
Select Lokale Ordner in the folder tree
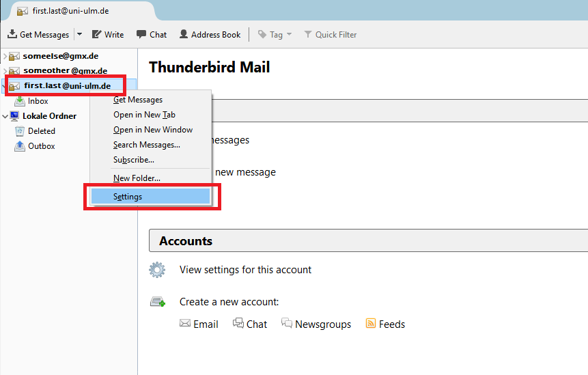49,116
